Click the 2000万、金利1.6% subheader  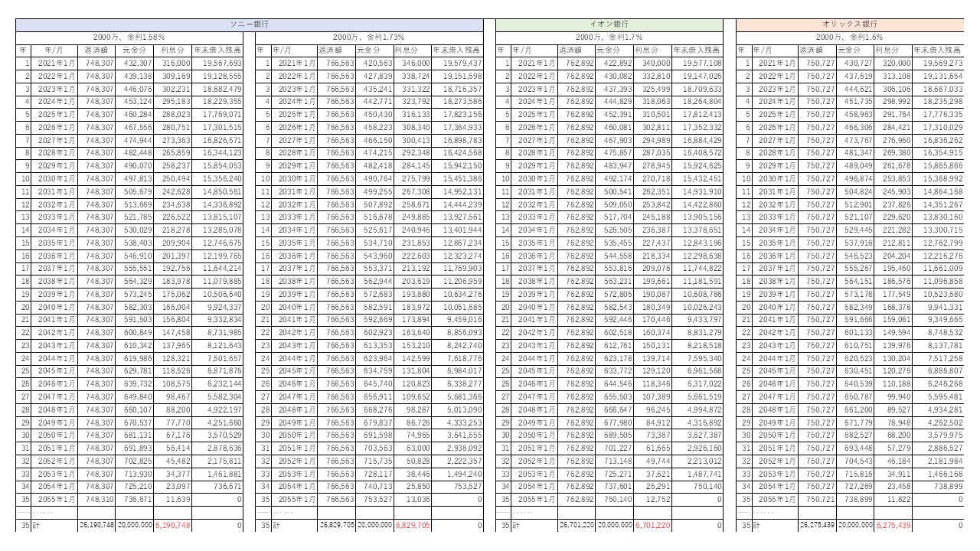[850, 37]
